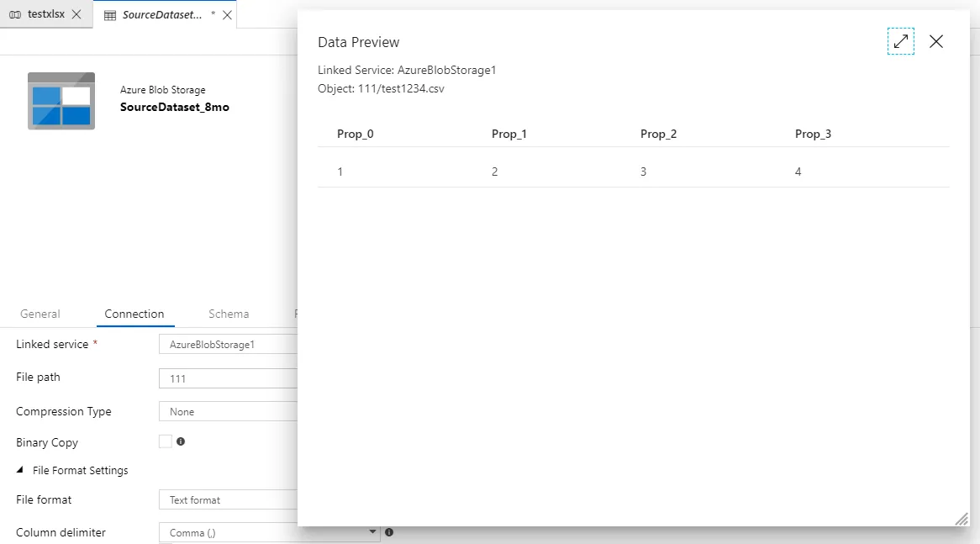
Task: Open the Linked service dropdown
Action: point(229,345)
